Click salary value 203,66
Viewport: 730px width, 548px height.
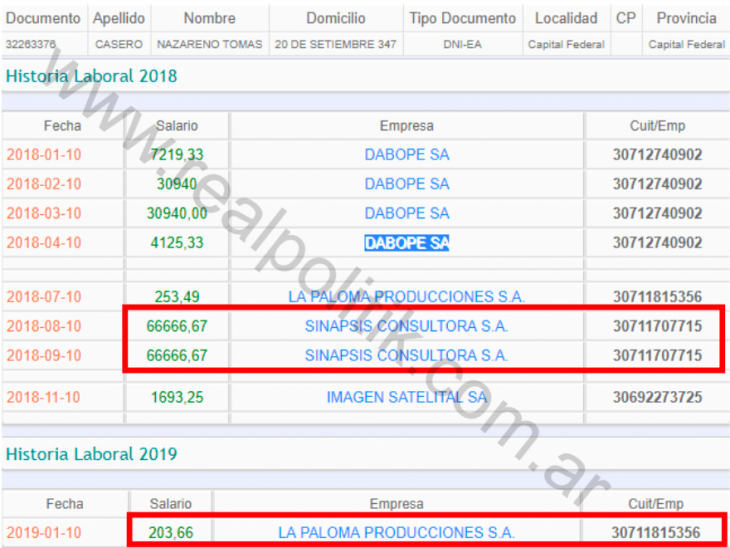point(171,532)
